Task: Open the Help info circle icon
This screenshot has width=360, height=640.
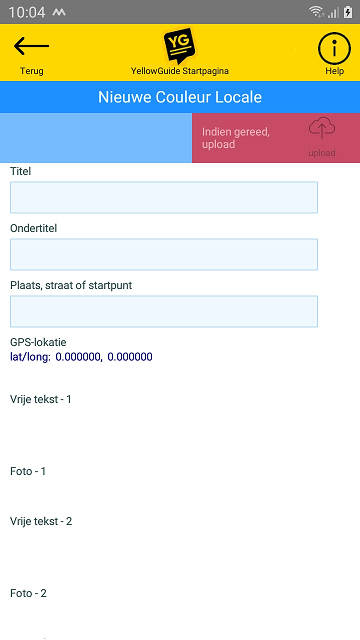Action: pos(334,49)
